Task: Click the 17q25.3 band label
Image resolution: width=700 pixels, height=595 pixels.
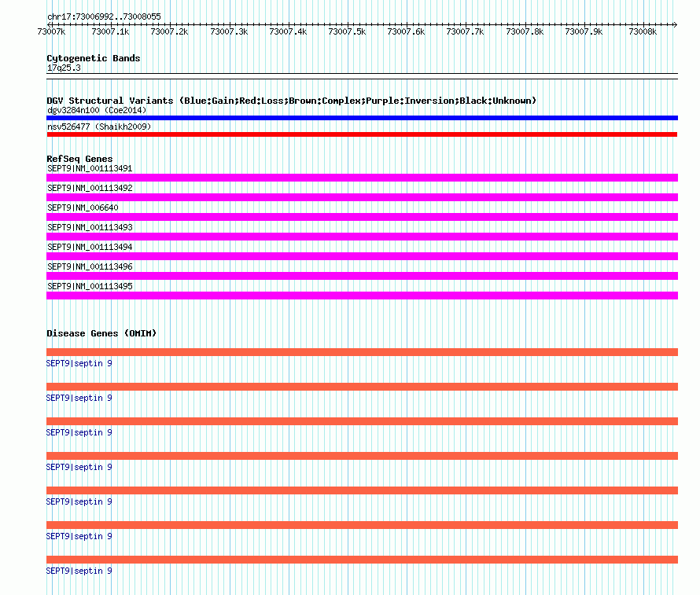Action: [x=64, y=68]
